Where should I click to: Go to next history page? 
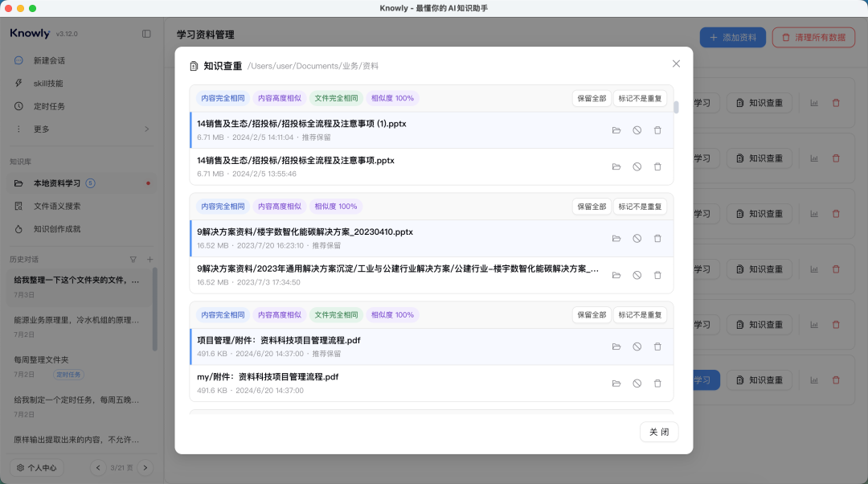coord(145,468)
